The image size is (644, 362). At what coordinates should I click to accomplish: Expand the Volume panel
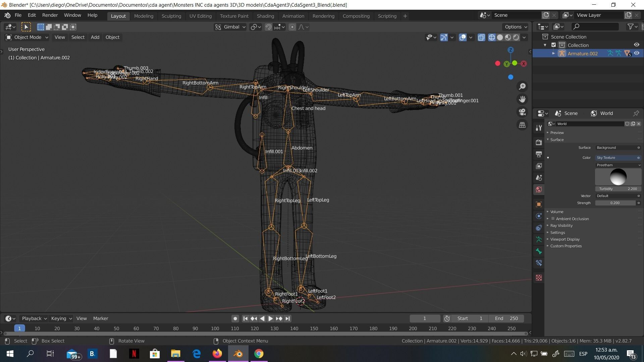(x=556, y=212)
